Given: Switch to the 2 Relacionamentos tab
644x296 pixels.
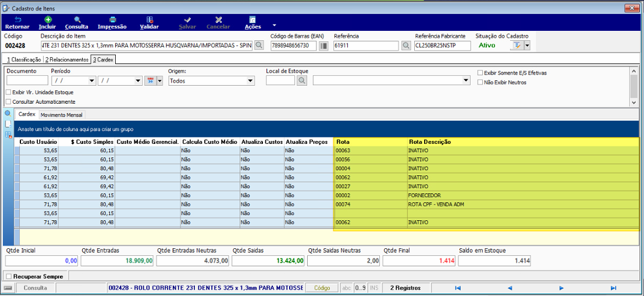Looking at the screenshot, I should point(67,60).
